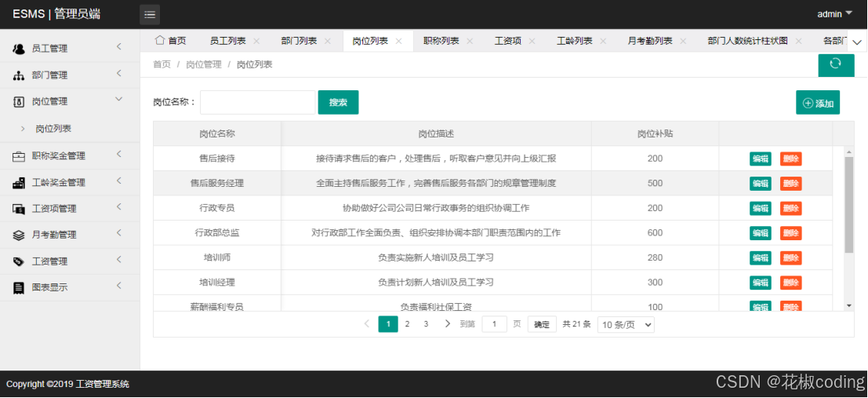
Task: Expand the 工资管理 menu
Action: coord(119,260)
